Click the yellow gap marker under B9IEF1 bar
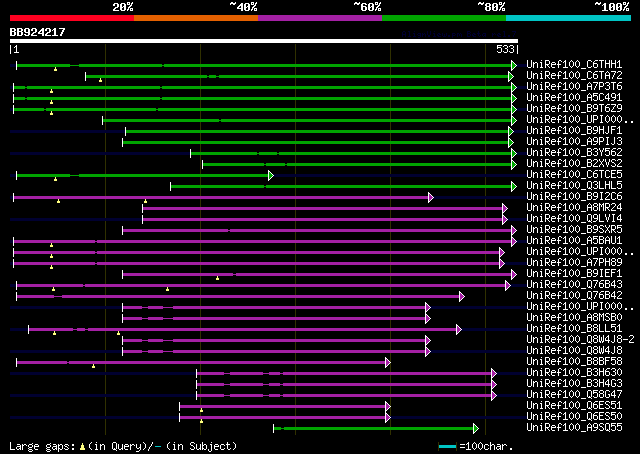This screenshot has height=454, width=640. click(x=218, y=278)
